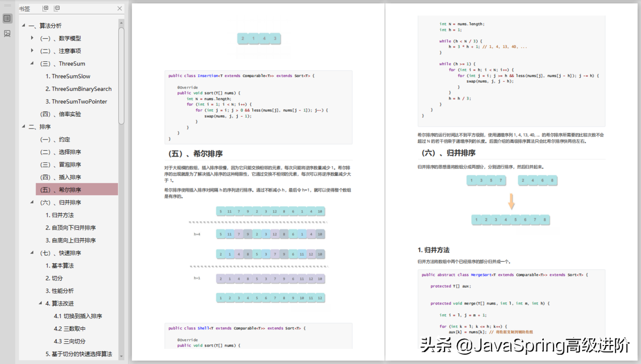Collapse the 二、排序 tree node
The image size is (641, 364).
click(23, 126)
